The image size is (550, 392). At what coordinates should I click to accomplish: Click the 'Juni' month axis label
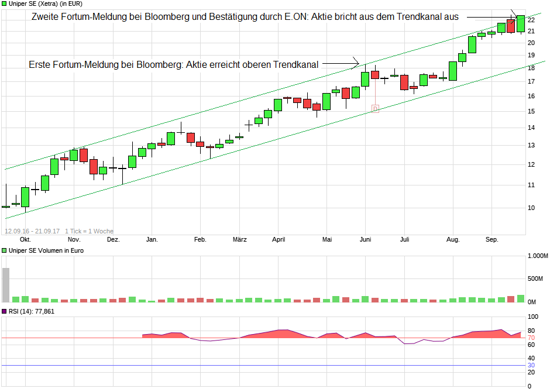(366, 239)
